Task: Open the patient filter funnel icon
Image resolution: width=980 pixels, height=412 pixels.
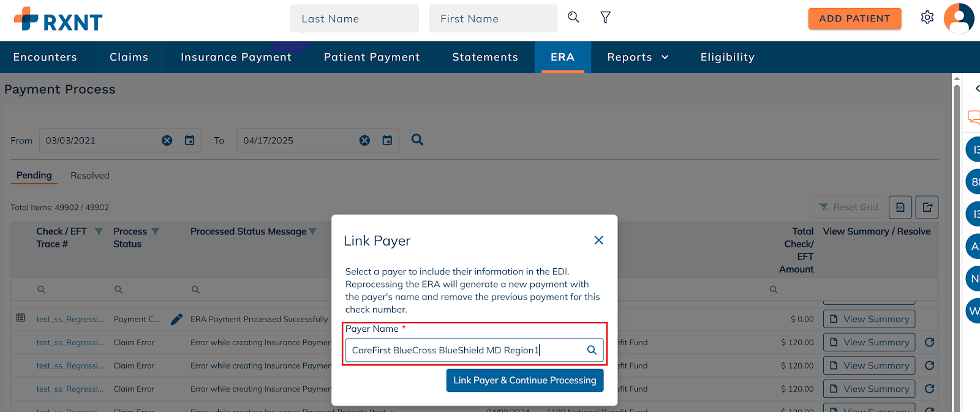Action: pos(605,18)
